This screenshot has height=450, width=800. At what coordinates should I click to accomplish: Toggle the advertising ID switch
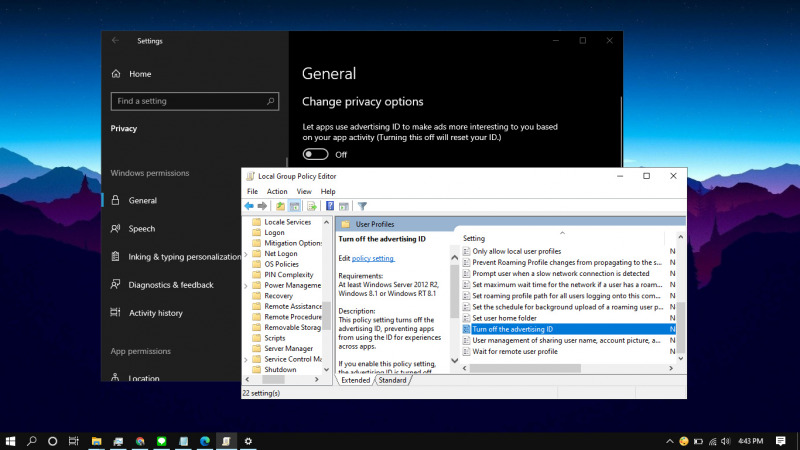tap(315, 155)
